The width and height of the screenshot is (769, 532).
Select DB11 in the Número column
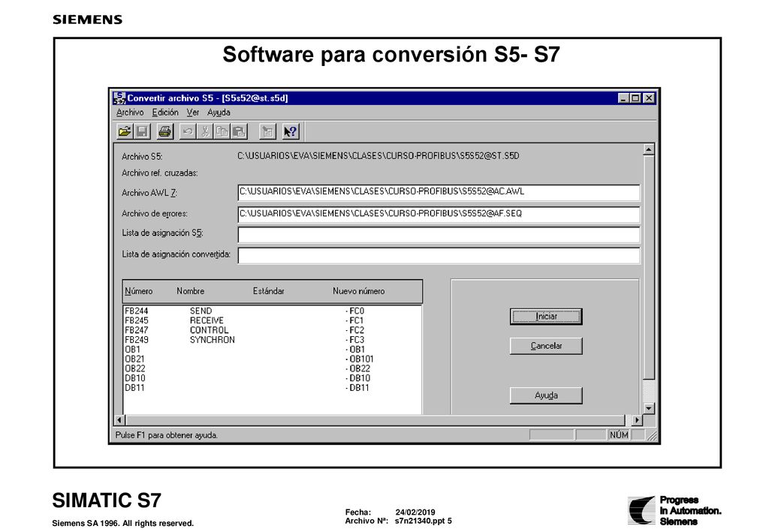[x=135, y=387]
